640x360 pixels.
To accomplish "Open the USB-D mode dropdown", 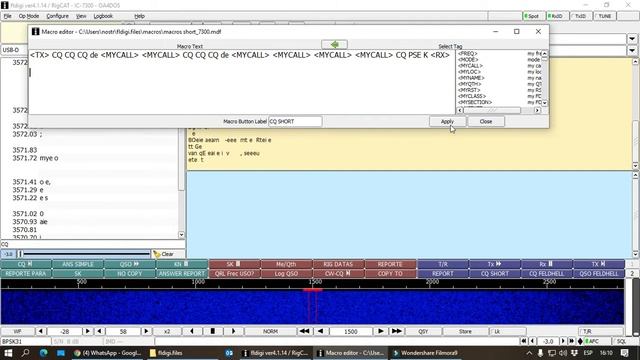I will tap(13, 50).
